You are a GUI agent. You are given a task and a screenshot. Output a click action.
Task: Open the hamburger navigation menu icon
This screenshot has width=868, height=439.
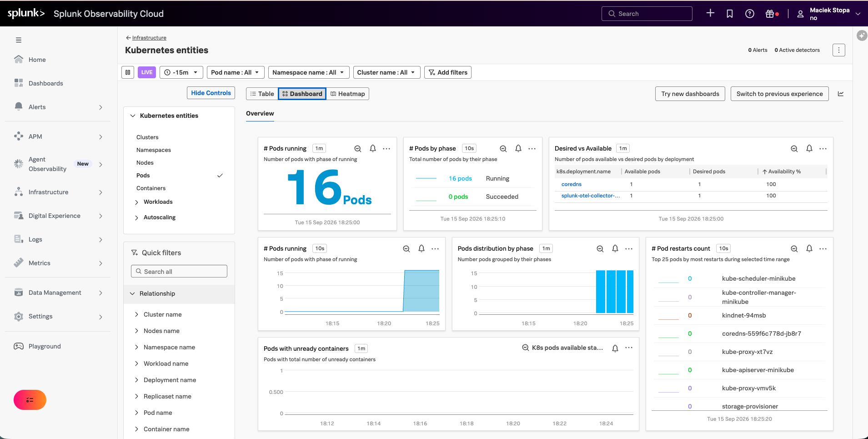pyautogui.click(x=19, y=40)
